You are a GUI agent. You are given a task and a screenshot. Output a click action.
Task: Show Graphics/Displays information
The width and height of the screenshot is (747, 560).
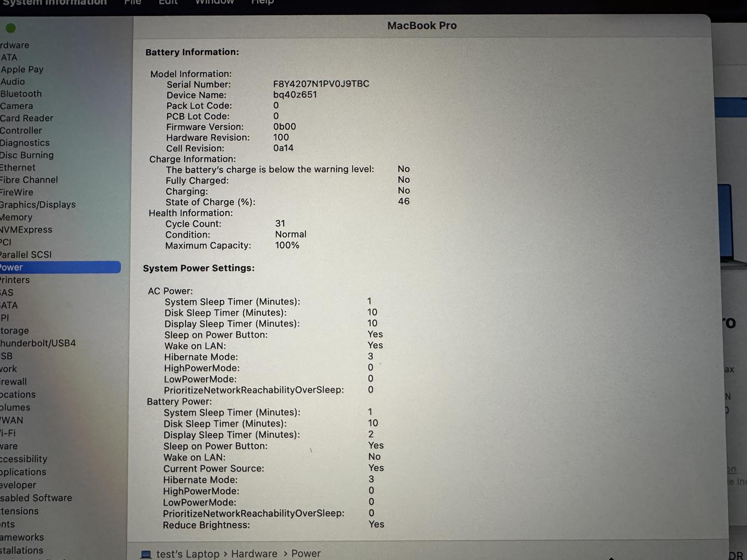38,205
